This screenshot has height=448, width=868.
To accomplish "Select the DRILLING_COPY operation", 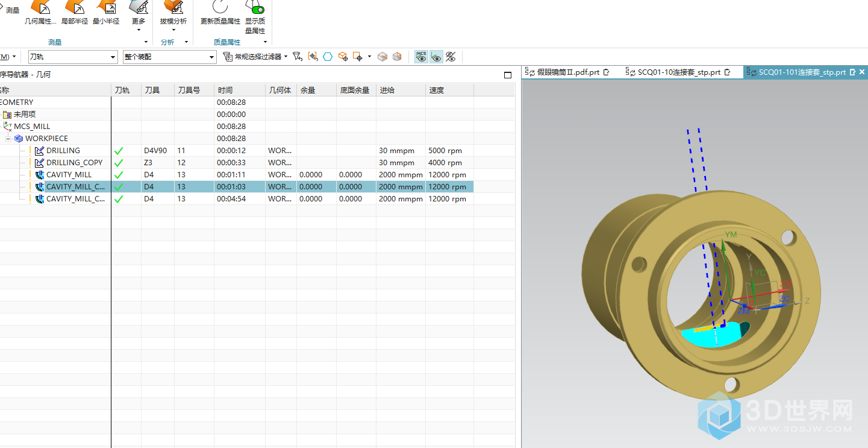I will click(75, 162).
